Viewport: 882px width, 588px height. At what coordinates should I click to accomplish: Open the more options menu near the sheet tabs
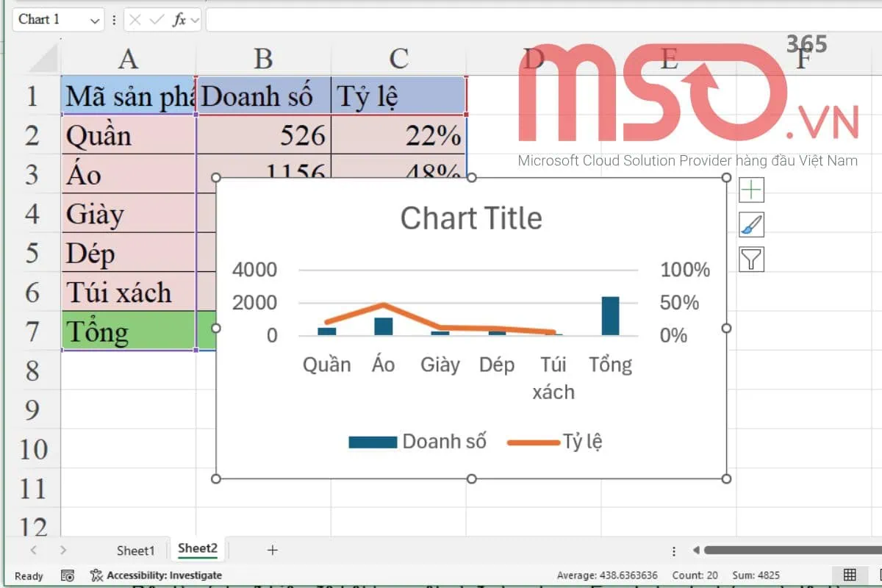point(674,549)
